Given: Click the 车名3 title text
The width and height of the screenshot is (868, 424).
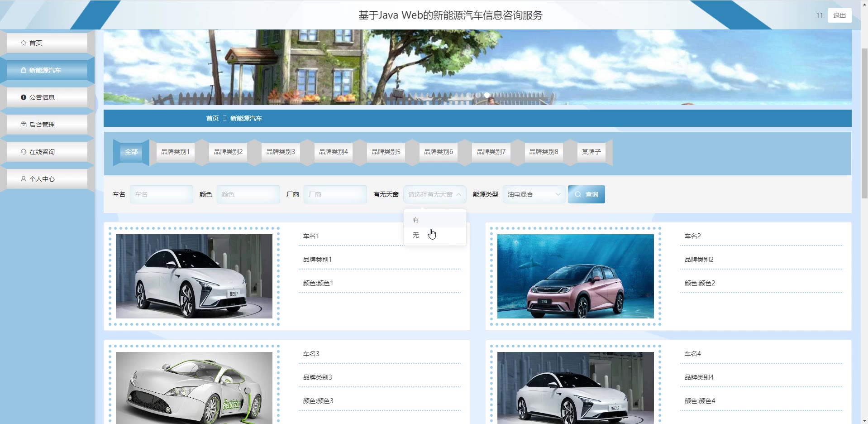Looking at the screenshot, I should point(311,354).
